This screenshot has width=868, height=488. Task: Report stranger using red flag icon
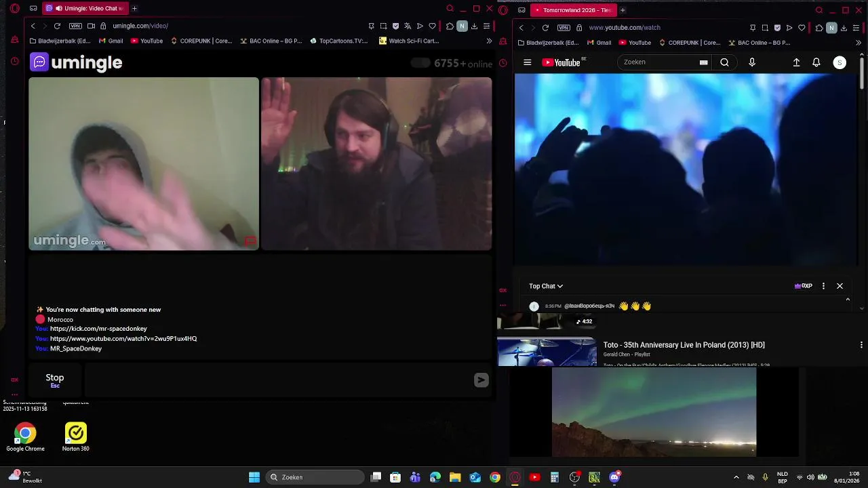click(x=250, y=241)
